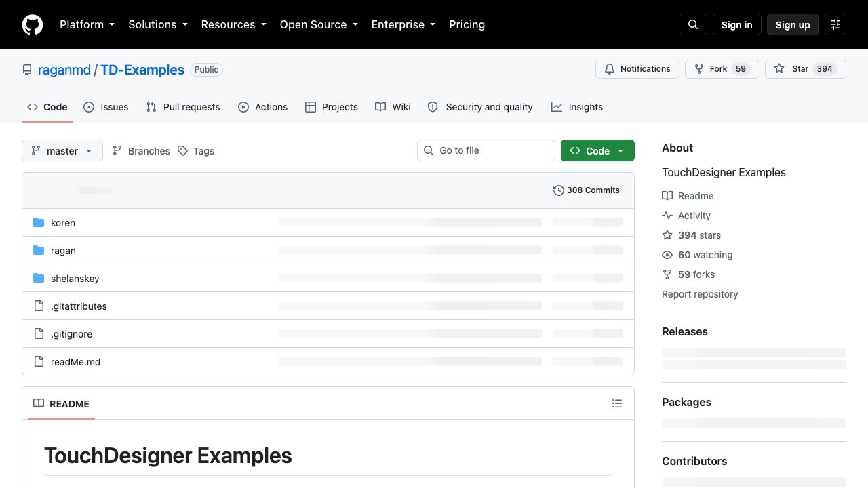The width and height of the screenshot is (868, 488).
Task: Open the Pricing link
Action: tap(467, 24)
